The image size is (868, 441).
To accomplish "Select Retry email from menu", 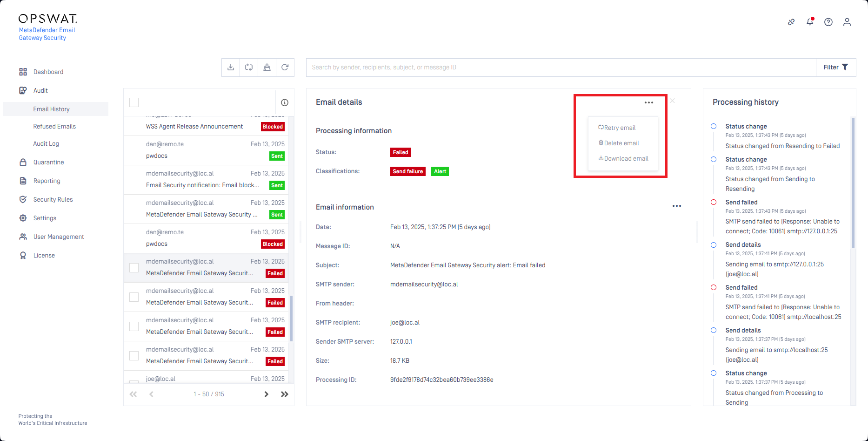I will [617, 128].
